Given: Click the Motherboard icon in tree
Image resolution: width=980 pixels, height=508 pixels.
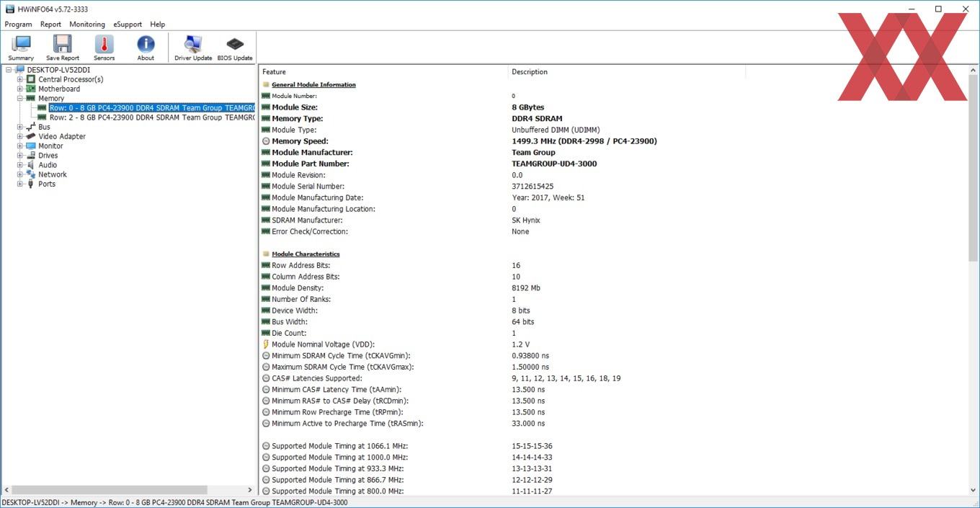Looking at the screenshot, I should [31, 89].
